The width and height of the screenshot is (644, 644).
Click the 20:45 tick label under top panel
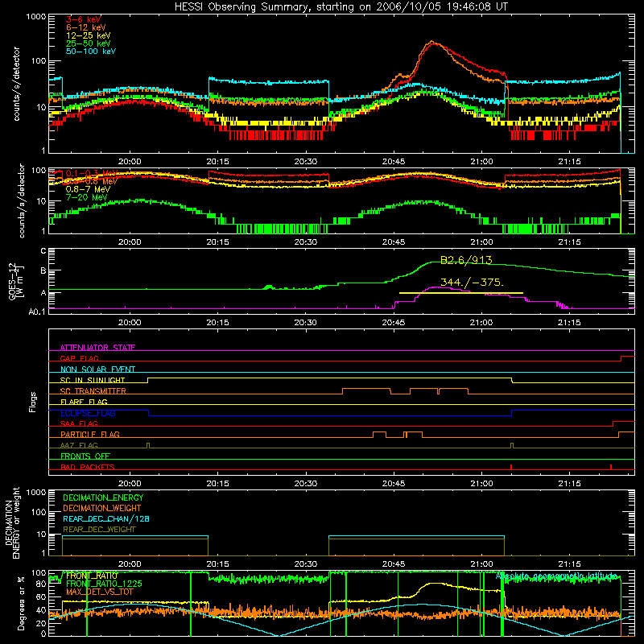(394, 162)
